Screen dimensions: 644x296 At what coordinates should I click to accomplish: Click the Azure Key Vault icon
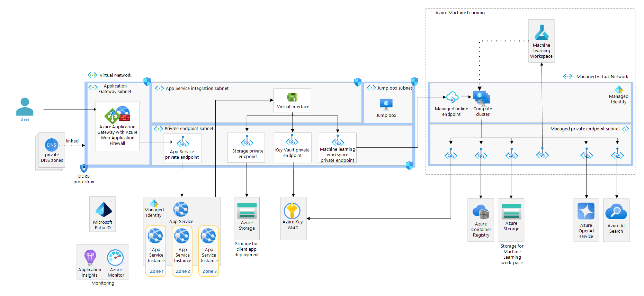[292, 211]
